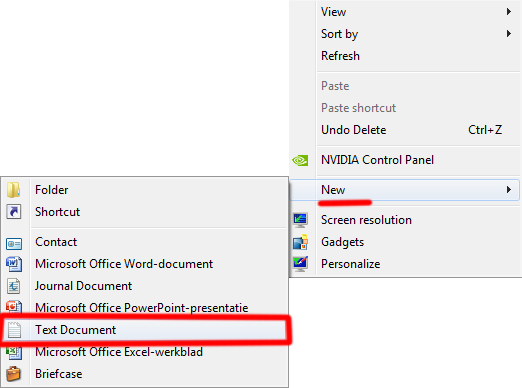This screenshot has width=522, height=388.
Task: Click the PowerPoint presentation icon
Action: pyautogui.click(x=14, y=307)
